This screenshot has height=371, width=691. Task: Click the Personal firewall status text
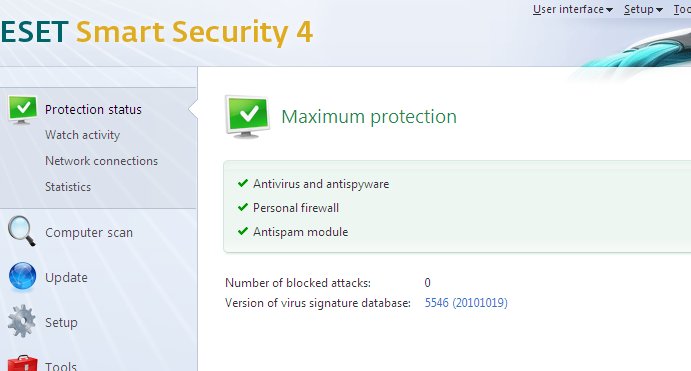(x=296, y=208)
